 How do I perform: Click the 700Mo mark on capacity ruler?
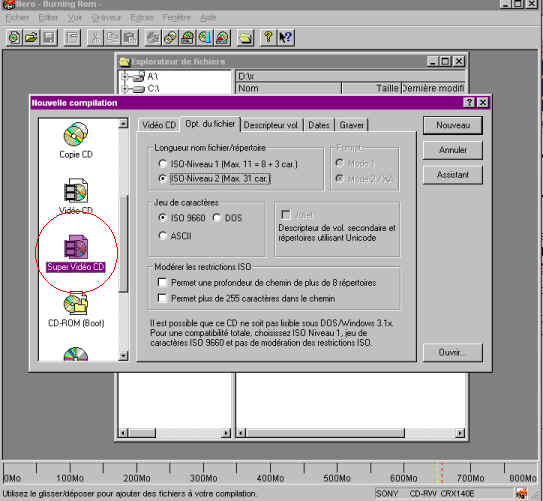click(x=470, y=478)
